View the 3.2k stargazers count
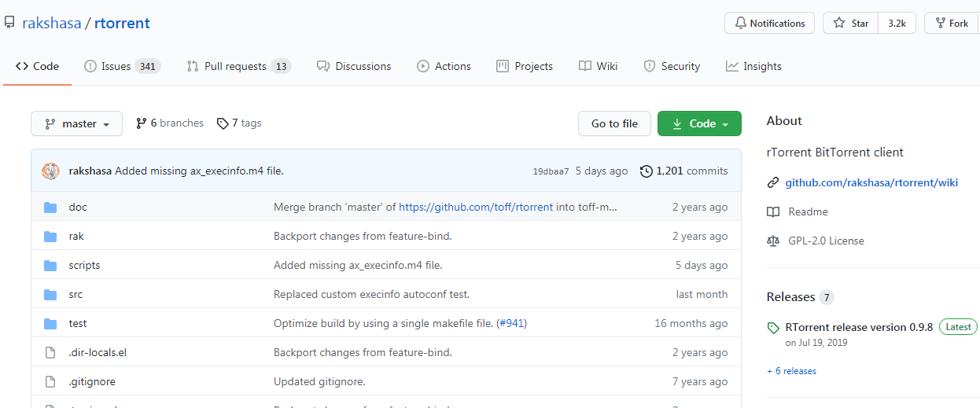980x408 pixels. tap(897, 23)
